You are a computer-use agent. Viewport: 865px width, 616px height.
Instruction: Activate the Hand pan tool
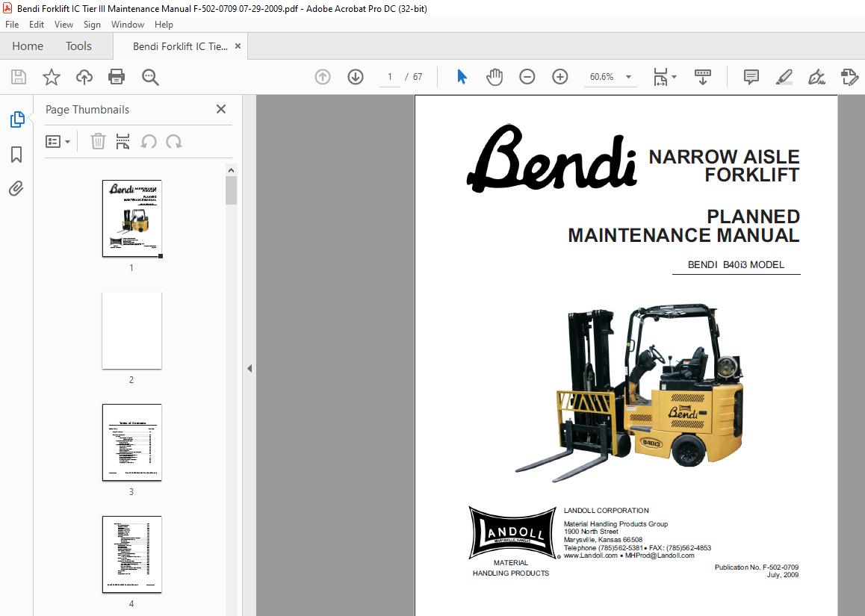[x=494, y=77]
